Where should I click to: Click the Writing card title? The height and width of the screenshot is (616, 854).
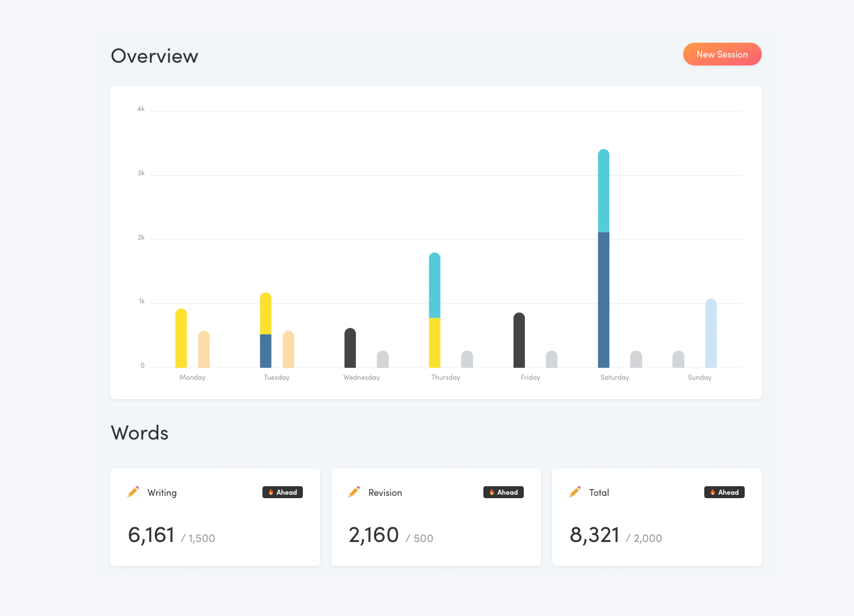pos(162,492)
